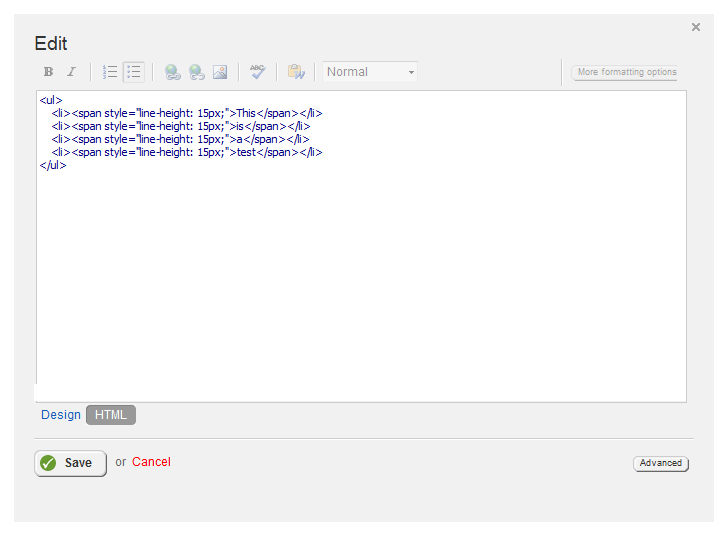Image resolution: width=728 pixels, height=535 pixels.
Task: Save the edited content
Action: click(71, 463)
